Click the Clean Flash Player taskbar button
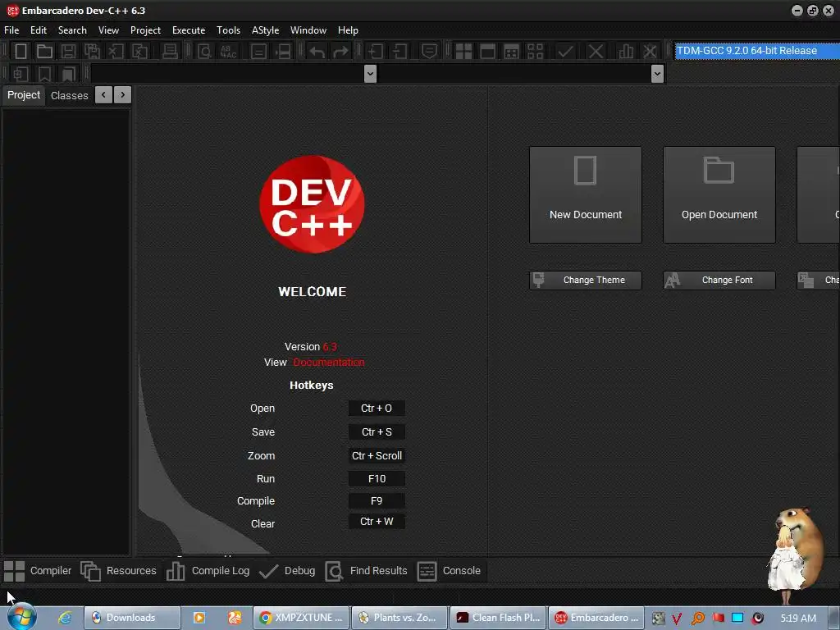This screenshot has height=630, width=840. coord(498,618)
